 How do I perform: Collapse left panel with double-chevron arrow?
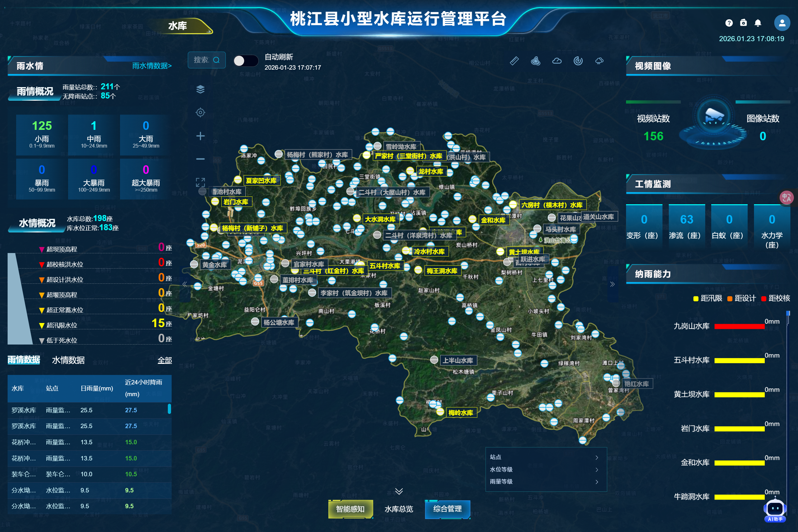(x=185, y=284)
